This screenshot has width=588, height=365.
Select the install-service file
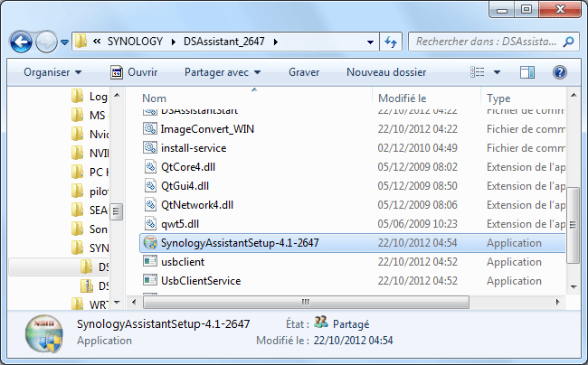[193, 147]
